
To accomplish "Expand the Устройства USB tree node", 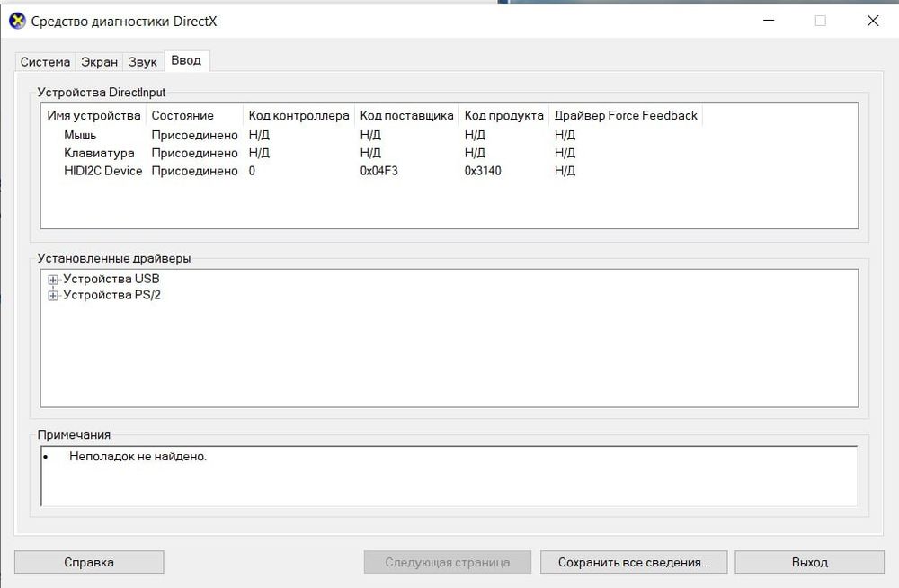I will coord(53,280).
